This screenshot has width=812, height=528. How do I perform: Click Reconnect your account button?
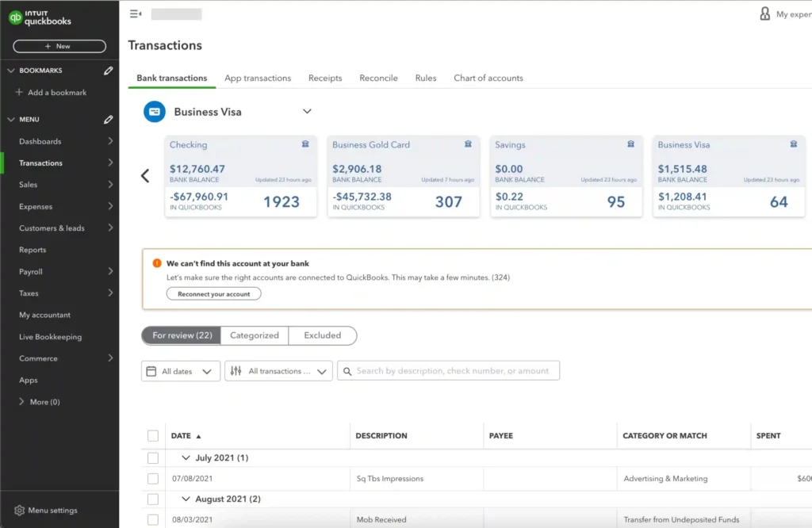tap(214, 294)
